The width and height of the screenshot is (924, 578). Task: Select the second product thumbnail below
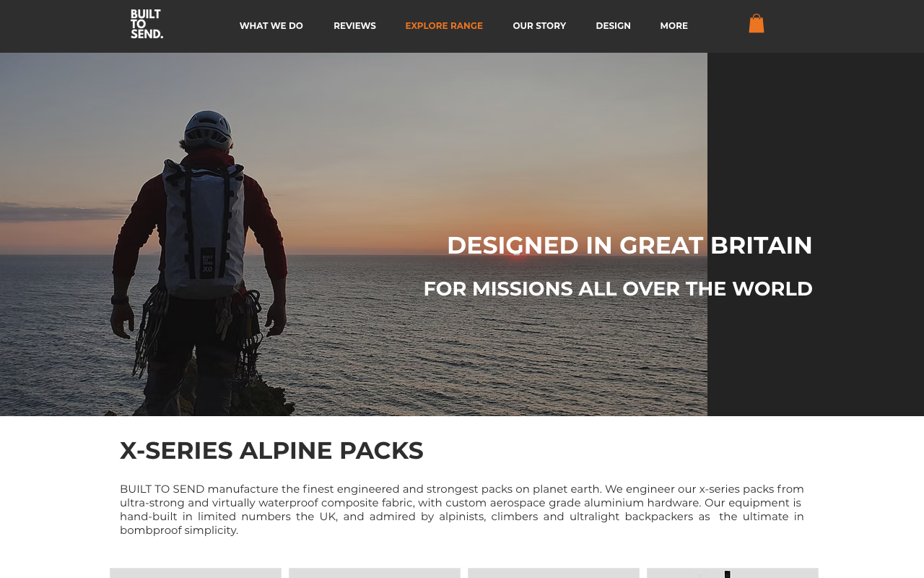point(375,573)
